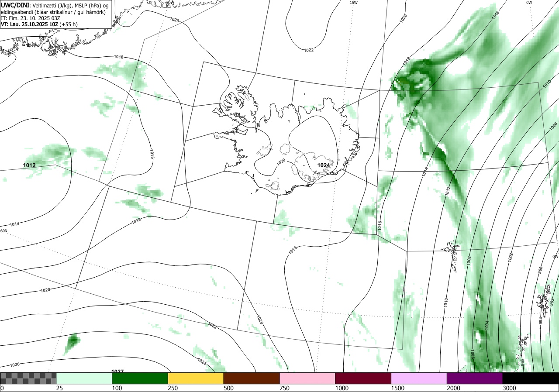This screenshot has width=559, height=392.
Task: Click the '992' isobar label
Action: (552, 302)
